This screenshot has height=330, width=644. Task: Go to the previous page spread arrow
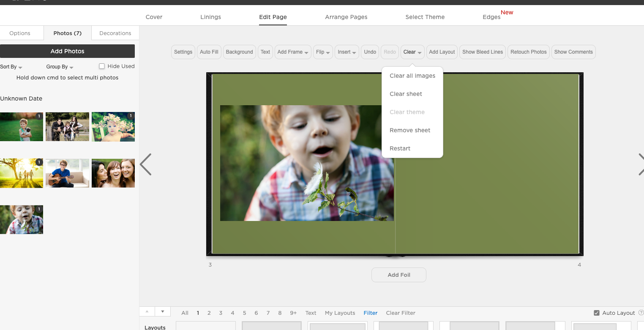coord(146,164)
